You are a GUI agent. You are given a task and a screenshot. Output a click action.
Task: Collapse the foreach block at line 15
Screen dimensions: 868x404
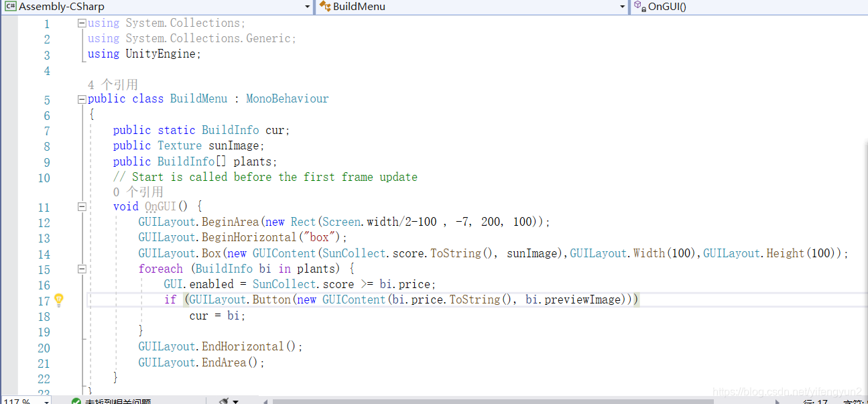[x=82, y=269]
